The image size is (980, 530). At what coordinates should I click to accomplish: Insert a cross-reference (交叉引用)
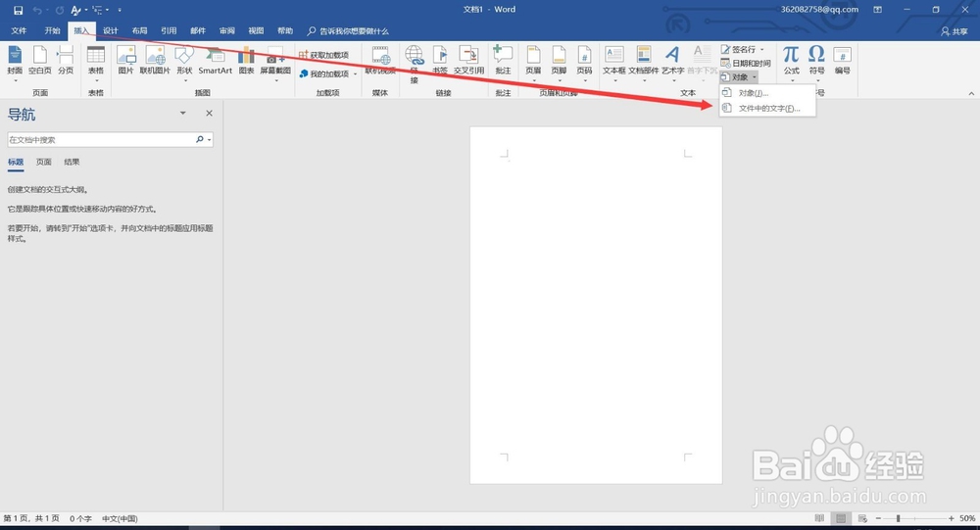point(468,62)
